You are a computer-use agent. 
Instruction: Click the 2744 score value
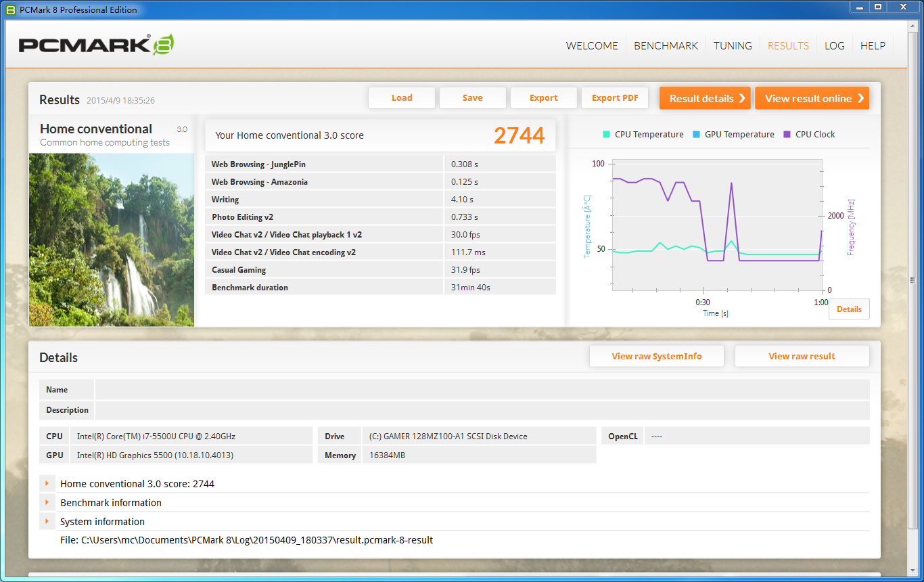pos(519,135)
